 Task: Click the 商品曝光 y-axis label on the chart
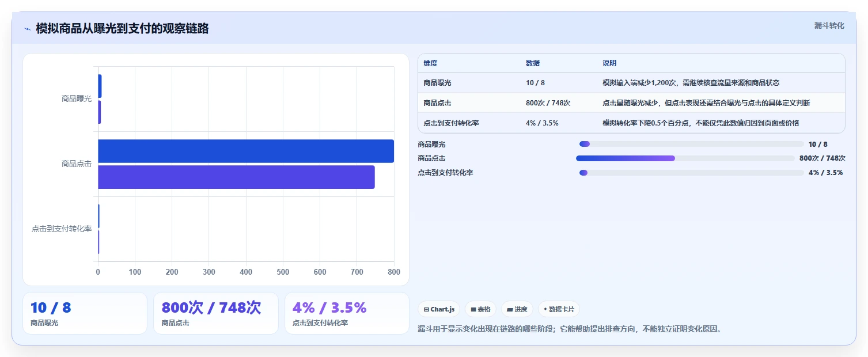[x=77, y=99]
